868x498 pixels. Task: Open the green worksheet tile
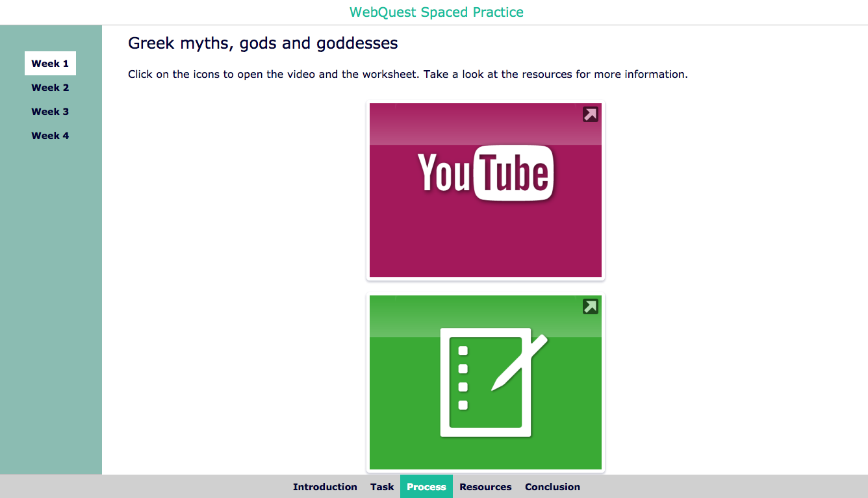[485, 382]
